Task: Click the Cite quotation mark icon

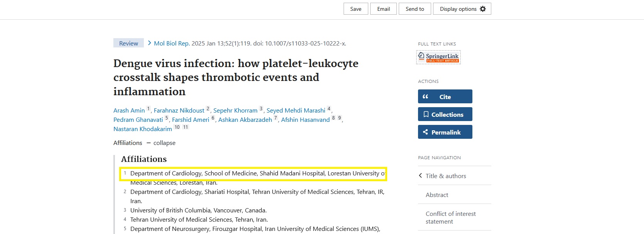Action: coord(425,97)
